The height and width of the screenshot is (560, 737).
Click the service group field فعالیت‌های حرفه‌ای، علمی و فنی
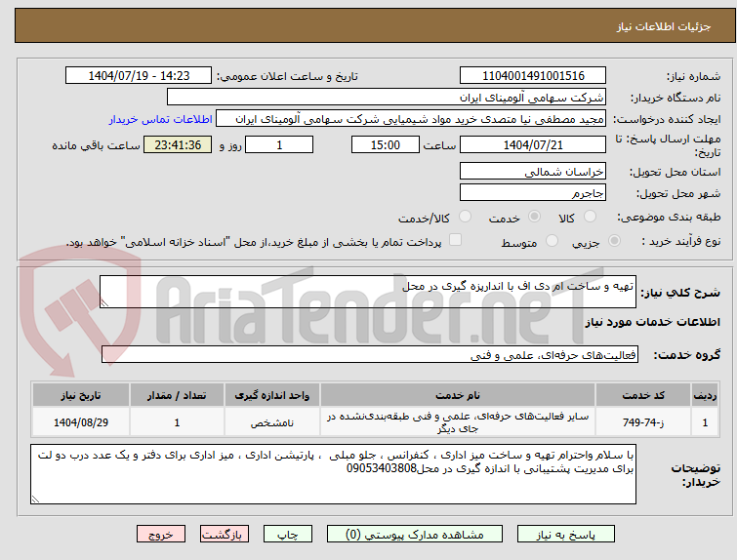pos(369,355)
